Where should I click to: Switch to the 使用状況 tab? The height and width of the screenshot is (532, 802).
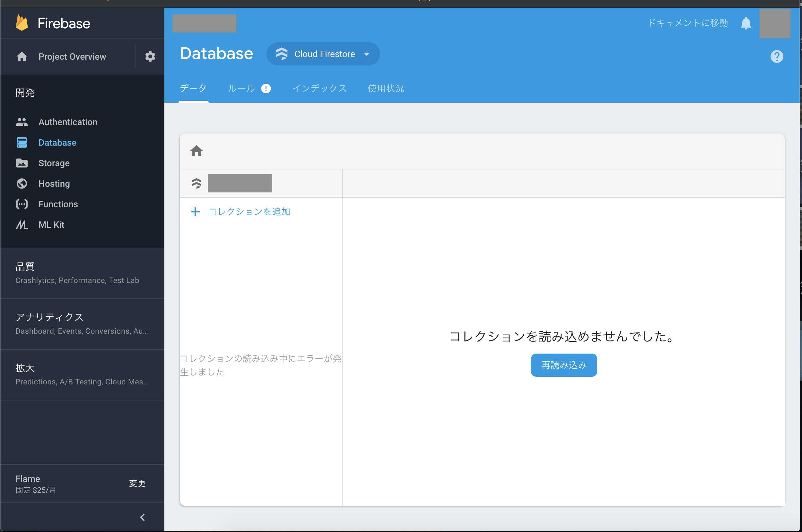pos(386,89)
